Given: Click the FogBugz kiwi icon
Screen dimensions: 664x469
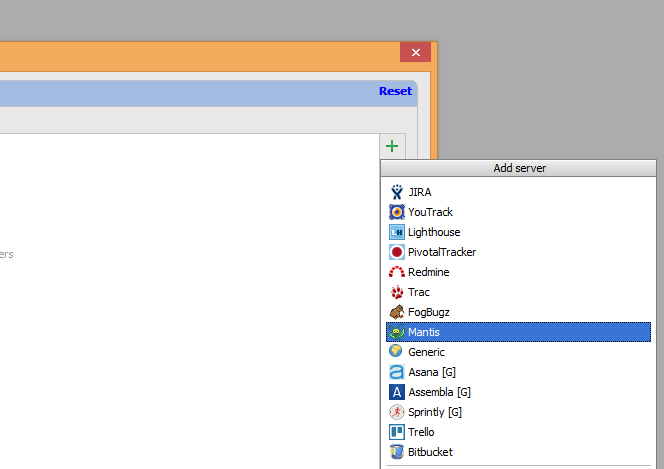Looking at the screenshot, I should (x=397, y=312).
